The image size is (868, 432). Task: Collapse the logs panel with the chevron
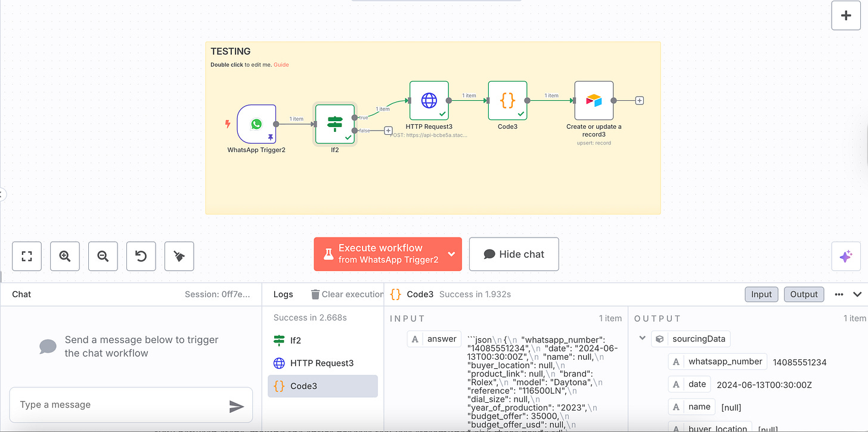(857, 294)
